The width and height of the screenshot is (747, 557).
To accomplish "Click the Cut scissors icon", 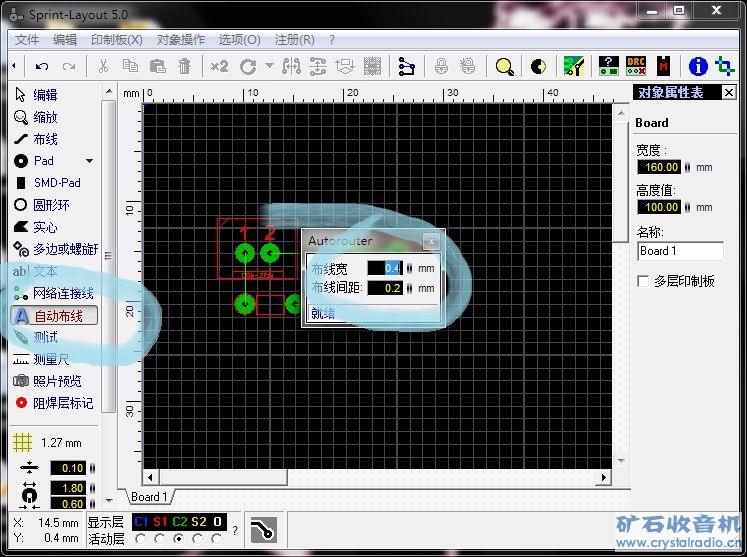I will point(103,66).
